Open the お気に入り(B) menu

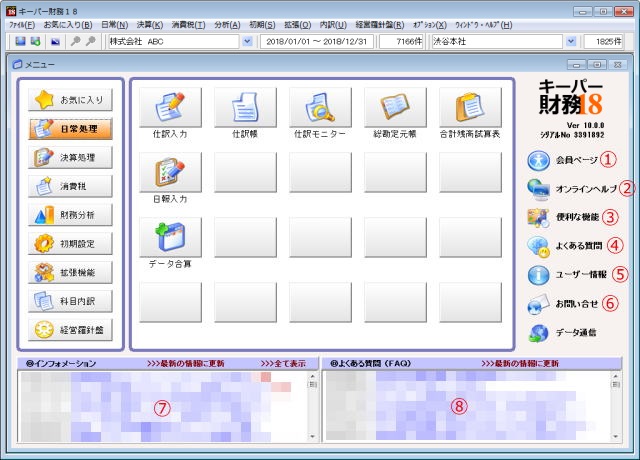click(x=68, y=25)
